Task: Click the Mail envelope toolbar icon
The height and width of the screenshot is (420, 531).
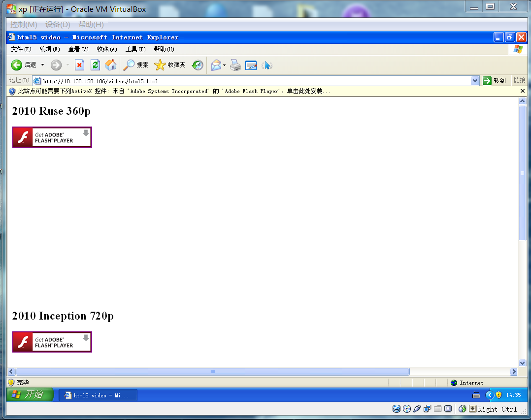Action: [x=216, y=65]
